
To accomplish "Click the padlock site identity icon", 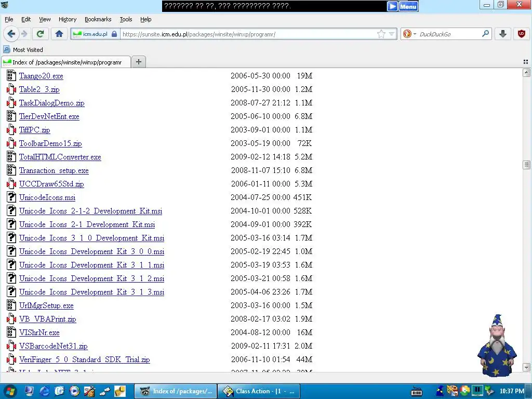I will [114, 34].
